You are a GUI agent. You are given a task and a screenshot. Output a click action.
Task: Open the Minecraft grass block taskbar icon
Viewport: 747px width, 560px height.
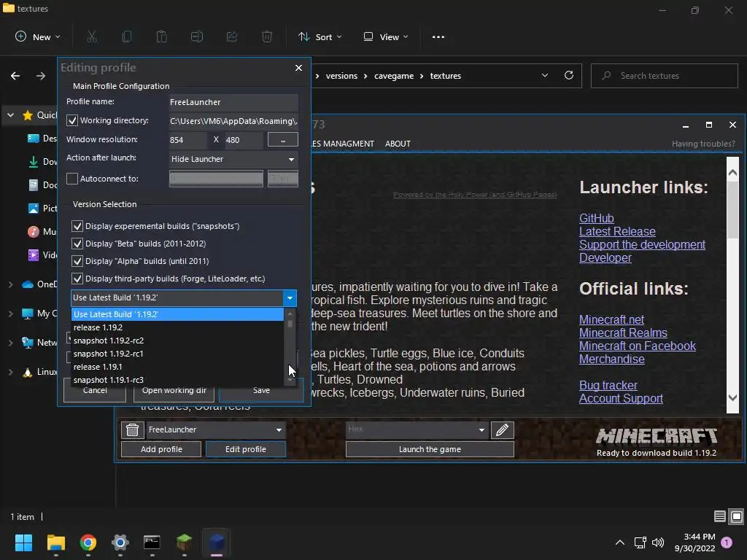tap(185, 542)
